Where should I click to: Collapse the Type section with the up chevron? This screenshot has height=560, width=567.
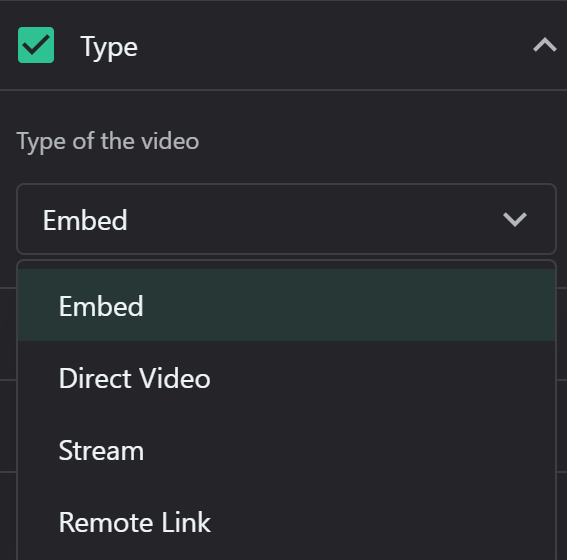tap(545, 45)
